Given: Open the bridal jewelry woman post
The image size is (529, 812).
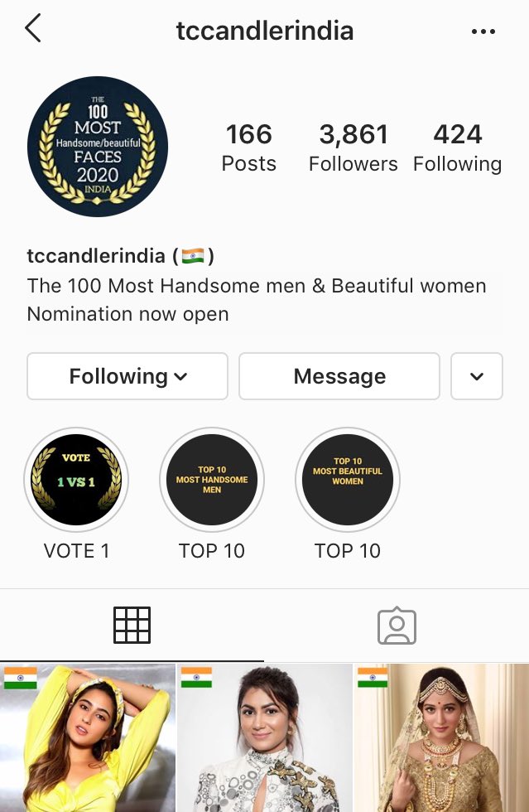Looking at the screenshot, I should tap(441, 738).
